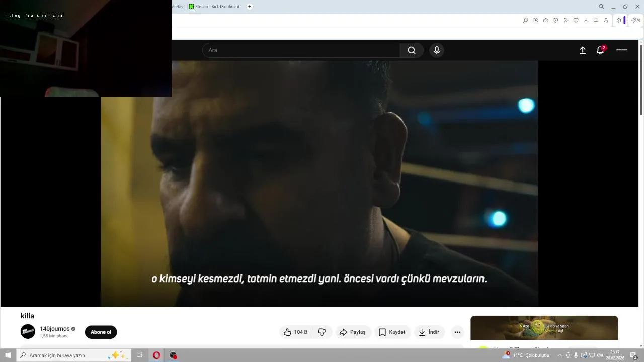Save the video with Kaydet
Image resolution: width=644 pixels, height=362 pixels.
pos(392,332)
